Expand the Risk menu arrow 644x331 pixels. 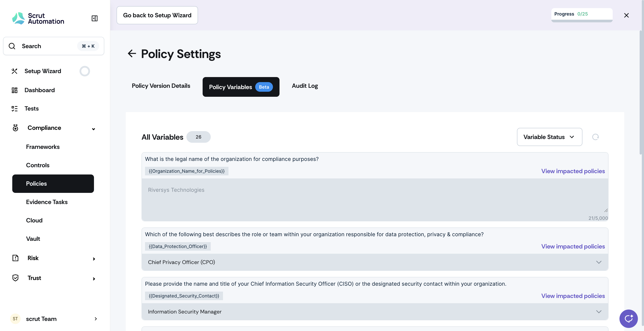[x=94, y=259]
